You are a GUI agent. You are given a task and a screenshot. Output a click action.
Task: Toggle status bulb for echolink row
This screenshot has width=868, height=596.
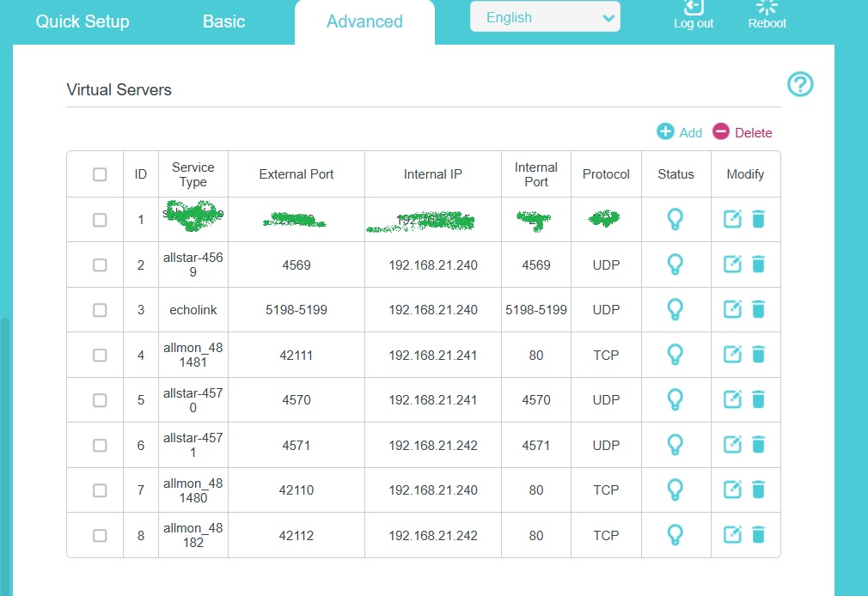pos(675,309)
